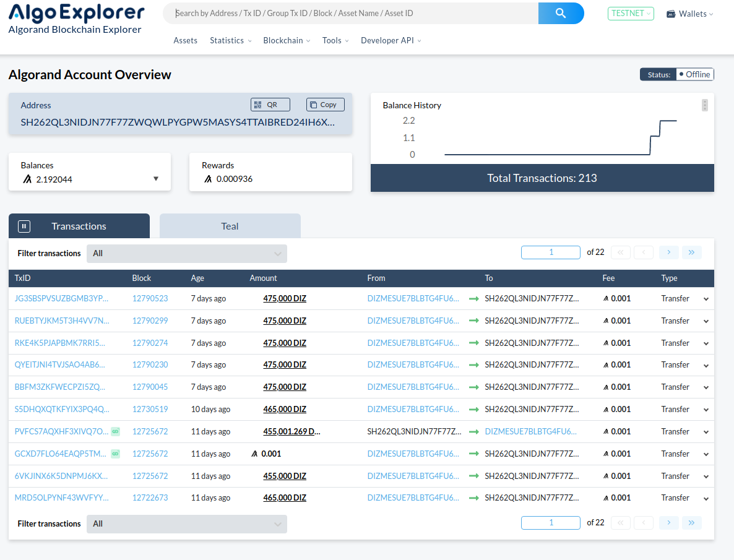Open the top Filter transactions dropdown
734x560 pixels.
[187, 253]
